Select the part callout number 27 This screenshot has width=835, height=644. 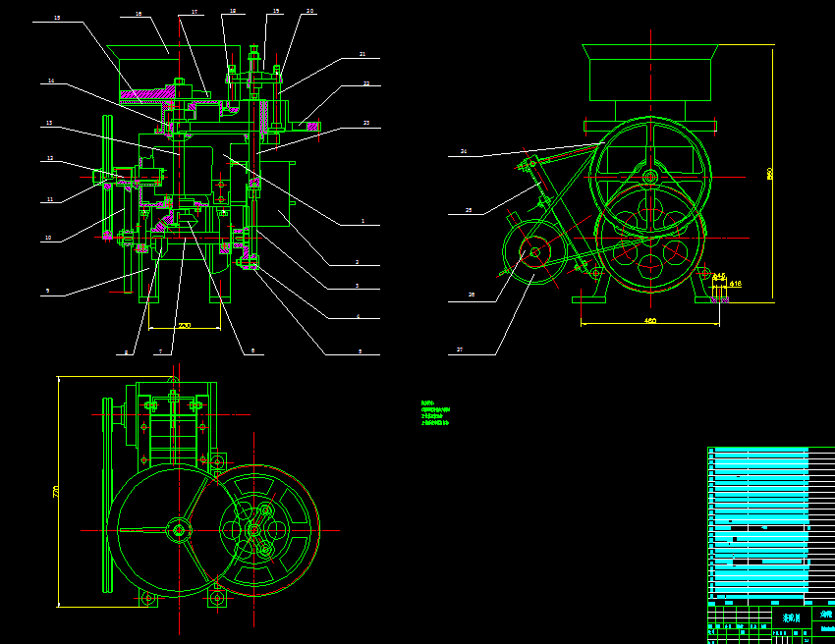point(460,349)
